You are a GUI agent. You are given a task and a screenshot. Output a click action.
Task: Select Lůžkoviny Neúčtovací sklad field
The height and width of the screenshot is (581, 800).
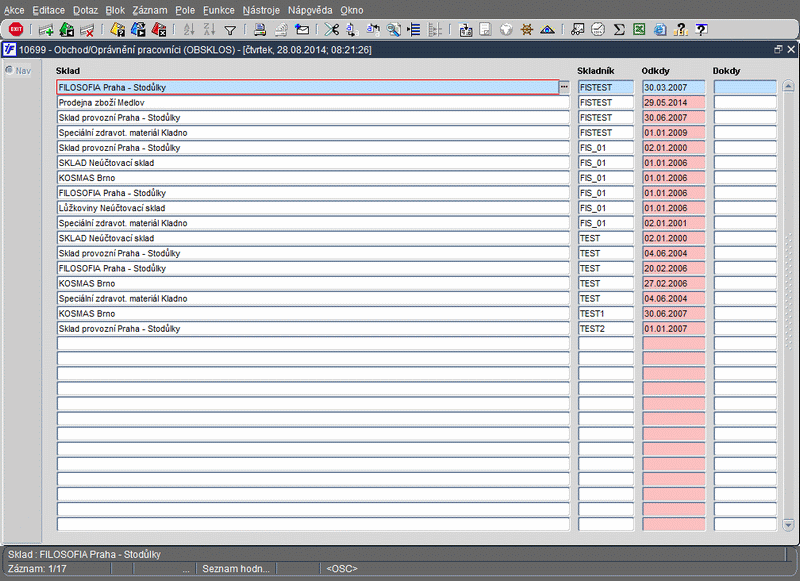tap(313, 208)
